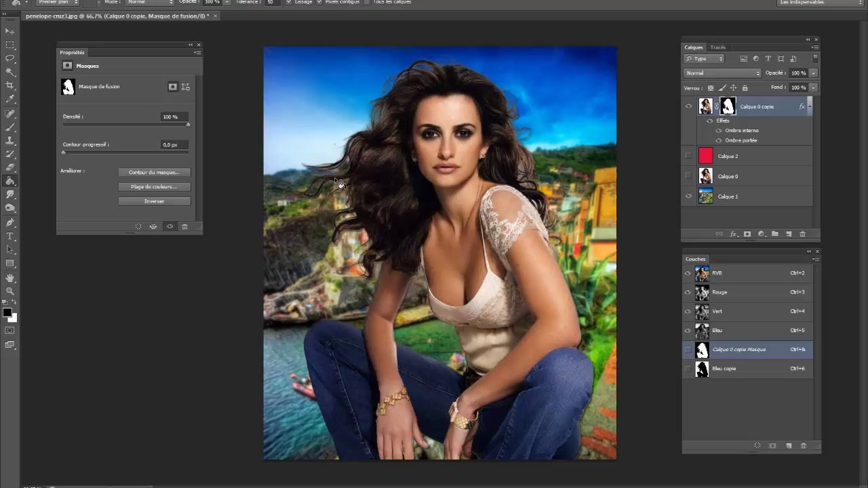Viewport: 868px width, 488px height.
Task: Open the layer filter Type dropdown
Action: [704, 59]
